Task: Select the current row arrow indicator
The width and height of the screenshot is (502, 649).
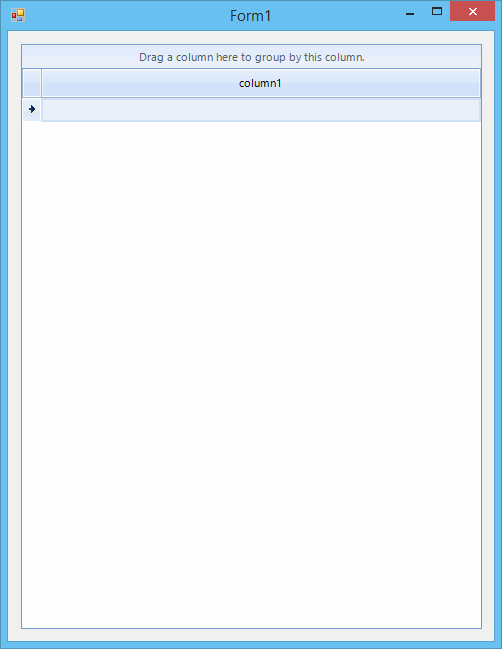Action: tap(32, 109)
